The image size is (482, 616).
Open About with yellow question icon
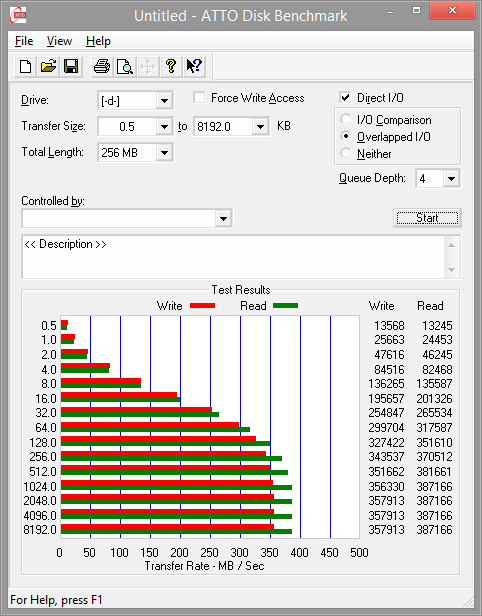(171, 66)
